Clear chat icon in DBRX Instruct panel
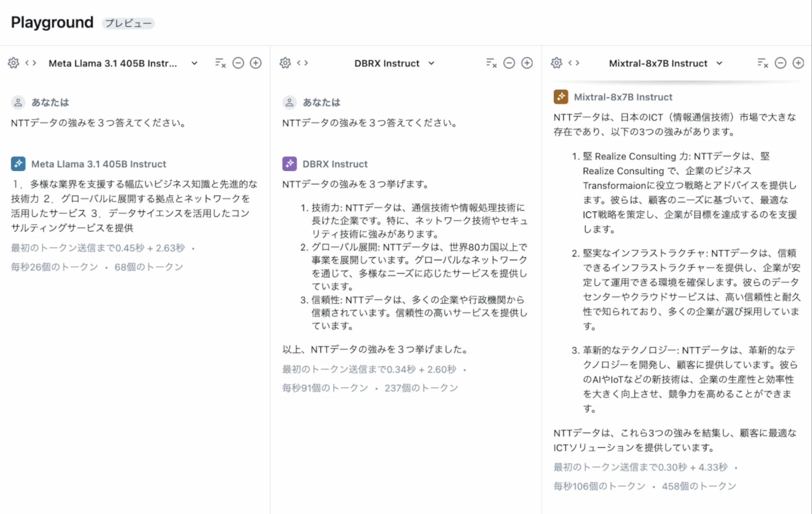Screen dimensions: 812x514 (491, 63)
